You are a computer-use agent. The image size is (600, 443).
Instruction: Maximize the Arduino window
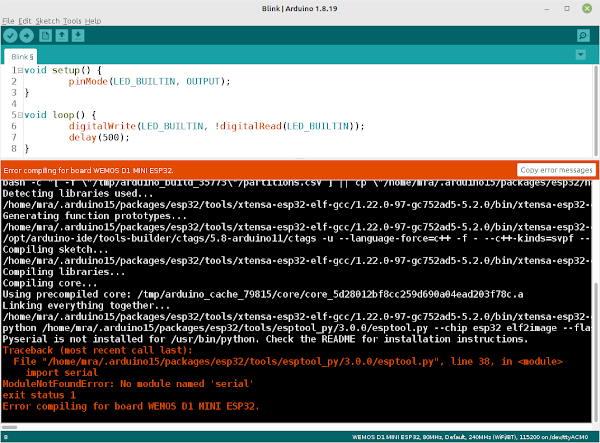[x=567, y=8]
